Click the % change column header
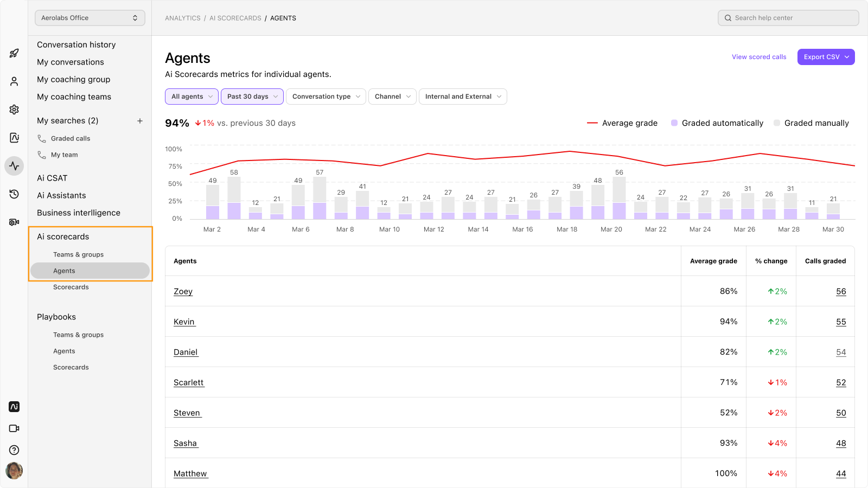 (771, 261)
